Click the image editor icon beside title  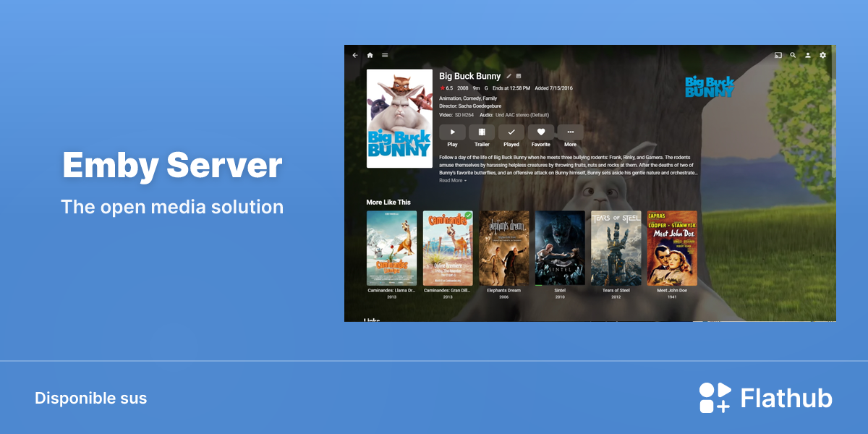tap(519, 76)
